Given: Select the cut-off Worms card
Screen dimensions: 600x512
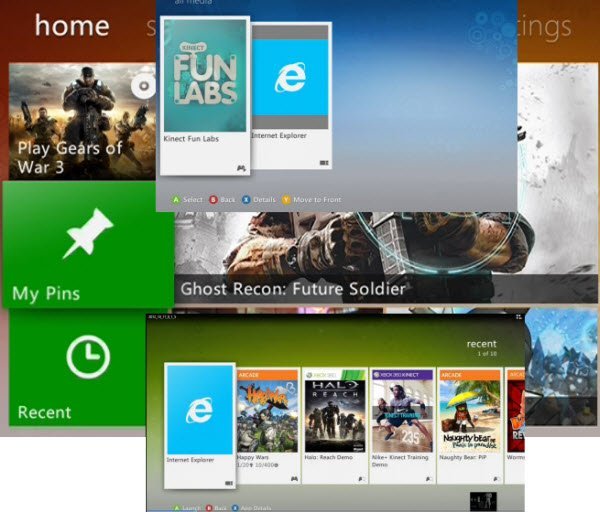Looking at the screenshot, I should click(x=515, y=426).
